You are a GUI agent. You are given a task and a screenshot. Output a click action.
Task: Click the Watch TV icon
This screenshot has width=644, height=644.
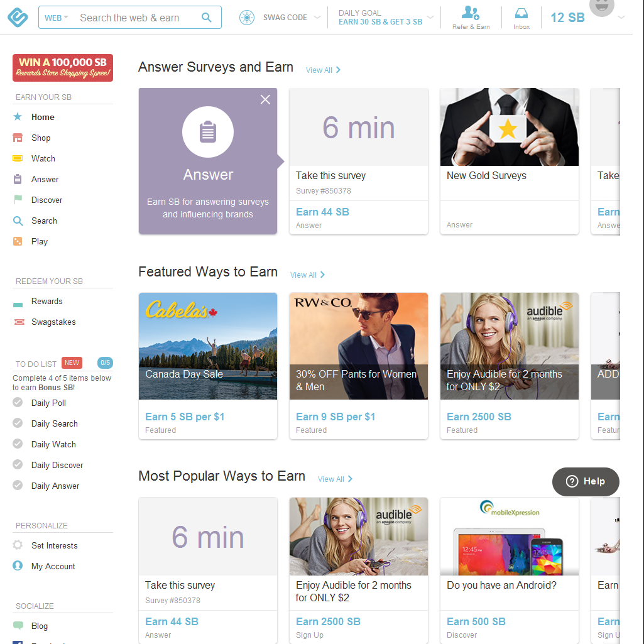pyautogui.click(x=17, y=158)
